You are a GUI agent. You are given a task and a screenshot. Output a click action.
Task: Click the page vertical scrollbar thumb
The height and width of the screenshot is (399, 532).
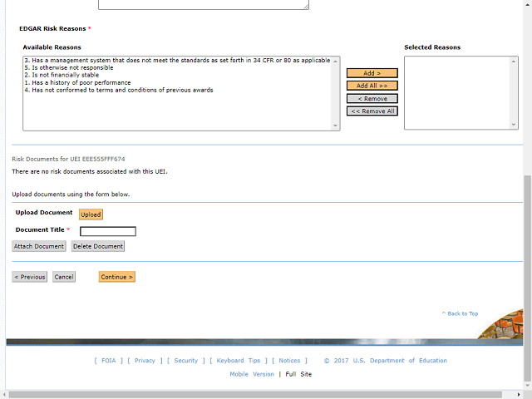528,278
